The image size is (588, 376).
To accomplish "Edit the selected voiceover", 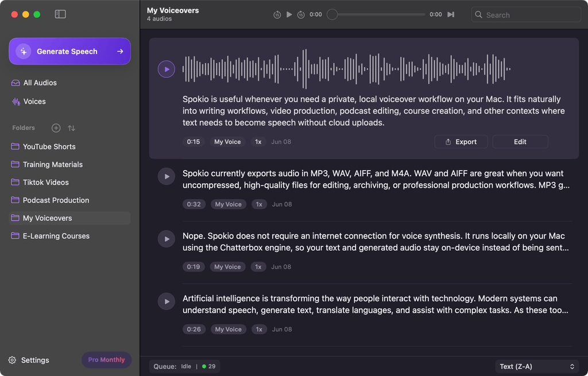I will [x=520, y=142].
